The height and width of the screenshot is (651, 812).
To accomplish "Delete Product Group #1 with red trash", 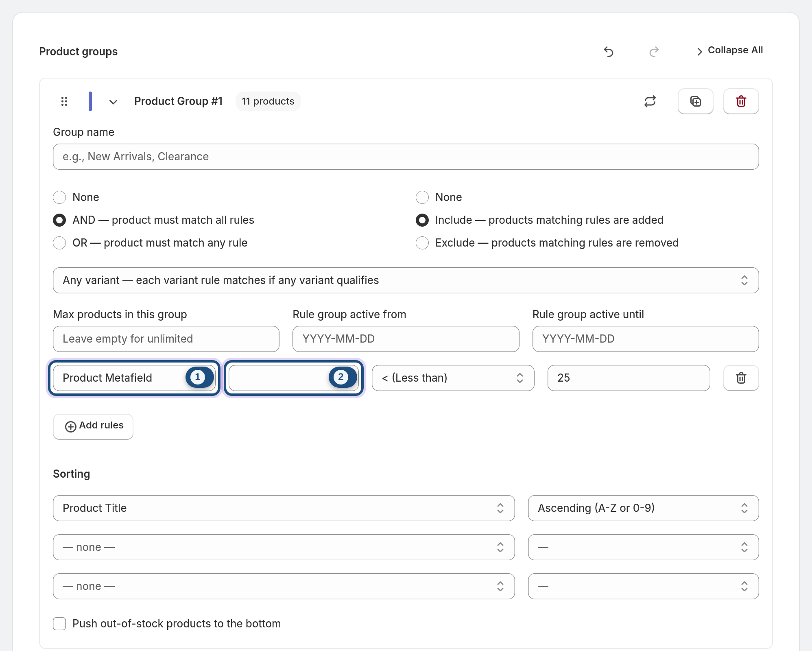I will tap(741, 101).
